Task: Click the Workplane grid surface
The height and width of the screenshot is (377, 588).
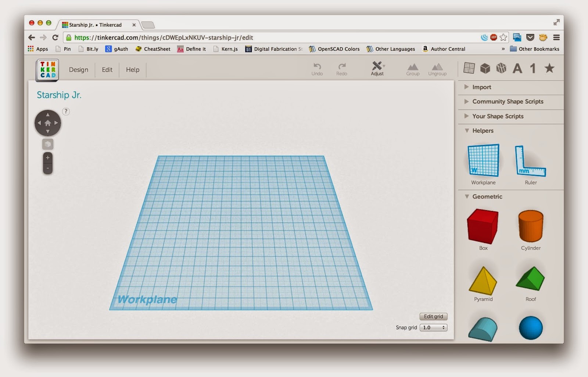Action: click(241, 233)
